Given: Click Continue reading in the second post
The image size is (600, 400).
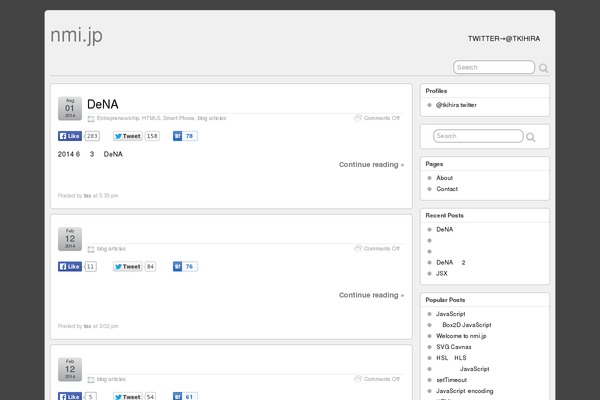Looking at the screenshot, I should point(371,295).
